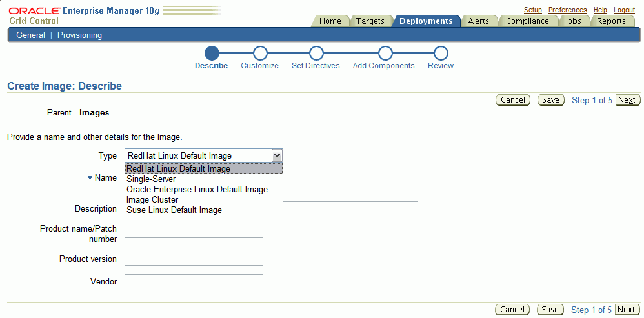This screenshot has height=318, width=644.
Task: Switch to the Alerts tab
Action: pos(478,21)
